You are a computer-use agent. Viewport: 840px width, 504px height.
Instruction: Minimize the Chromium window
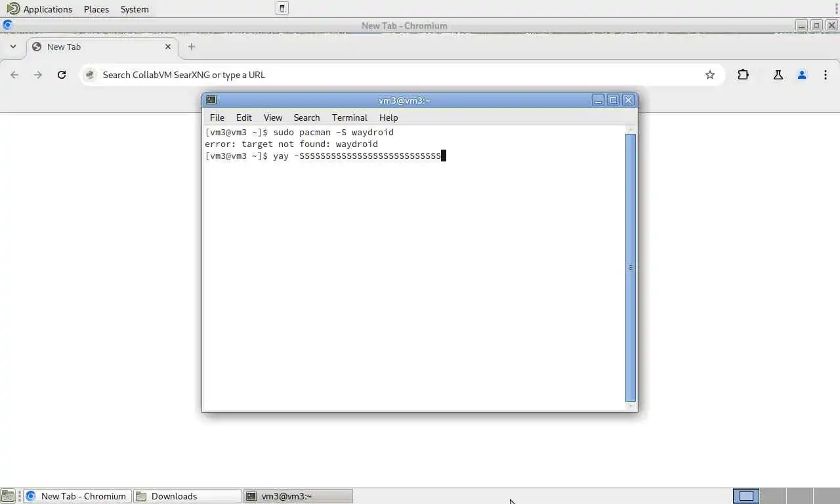(x=802, y=26)
